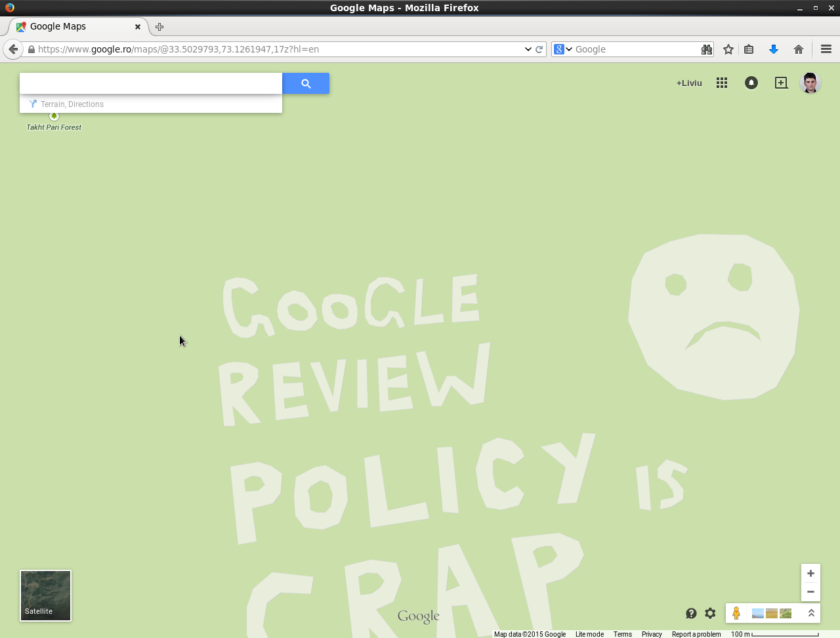
Task: Open a new tab
Action: 159,27
